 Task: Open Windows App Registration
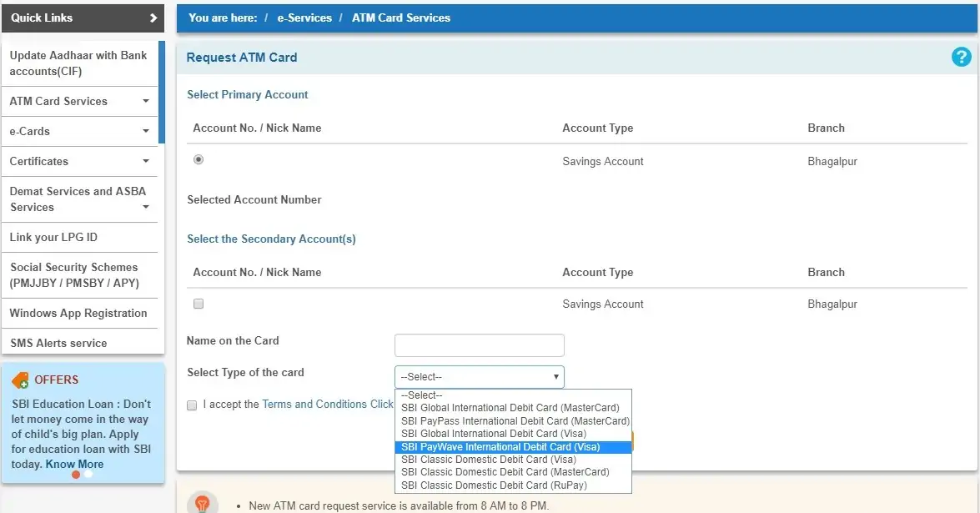pos(79,313)
